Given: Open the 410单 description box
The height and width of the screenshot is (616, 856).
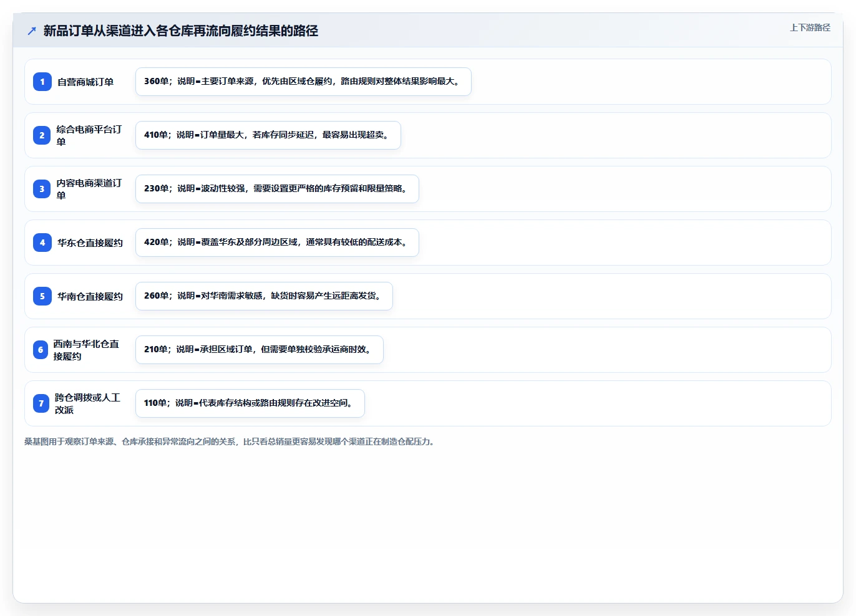Looking at the screenshot, I should [x=268, y=135].
